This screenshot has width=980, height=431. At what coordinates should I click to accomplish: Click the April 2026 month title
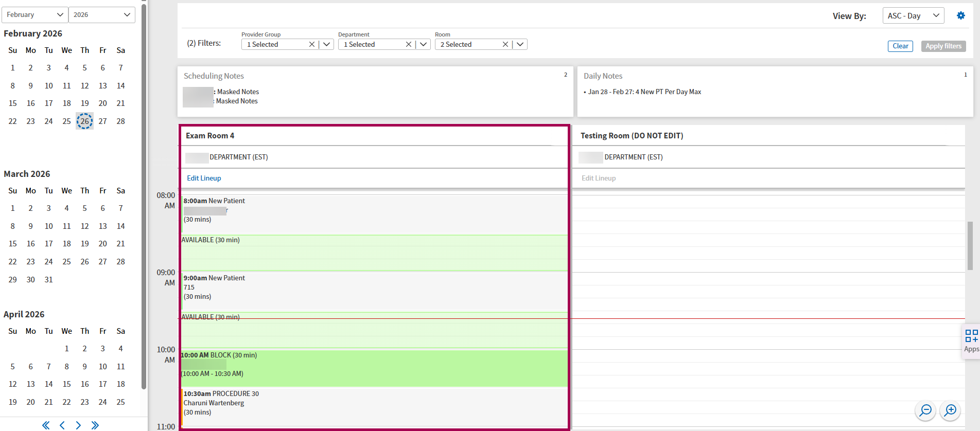coord(24,314)
